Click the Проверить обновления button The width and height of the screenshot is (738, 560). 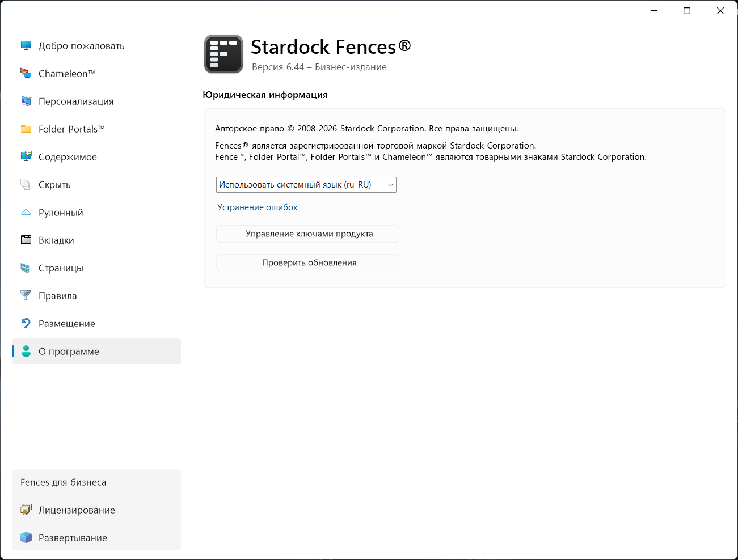[308, 263]
